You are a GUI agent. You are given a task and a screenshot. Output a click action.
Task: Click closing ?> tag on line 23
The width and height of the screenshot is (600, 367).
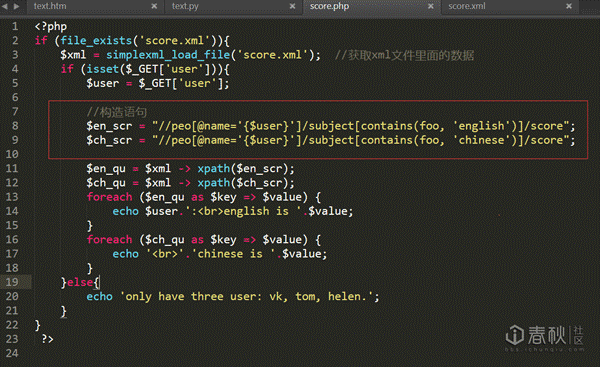pos(47,339)
